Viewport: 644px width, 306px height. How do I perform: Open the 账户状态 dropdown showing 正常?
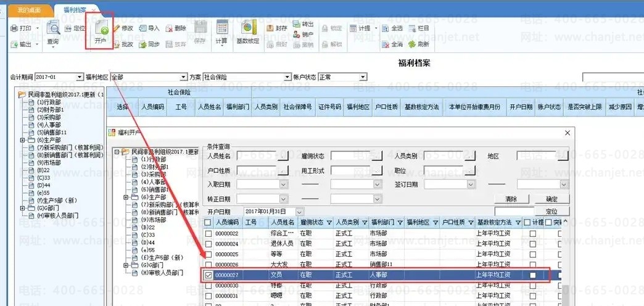click(362, 77)
